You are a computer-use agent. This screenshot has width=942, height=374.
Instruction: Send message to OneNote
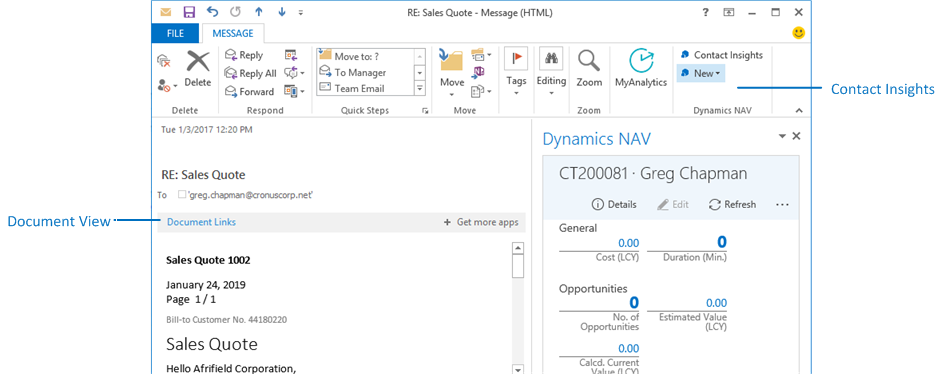[479, 73]
